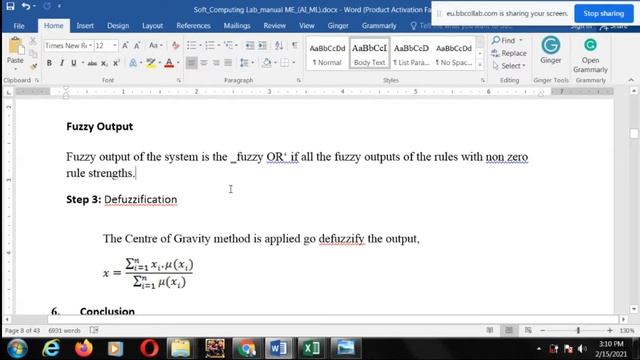Viewport: 640px width, 360px height.
Task: Toggle Superscript formatting
Action: click(116, 63)
